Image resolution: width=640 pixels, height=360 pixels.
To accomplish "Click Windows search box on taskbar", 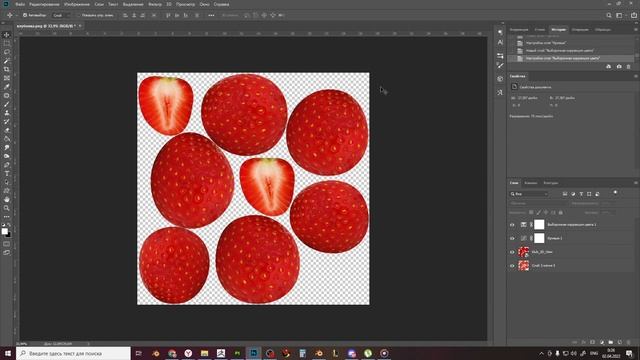I will click(73, 353).
